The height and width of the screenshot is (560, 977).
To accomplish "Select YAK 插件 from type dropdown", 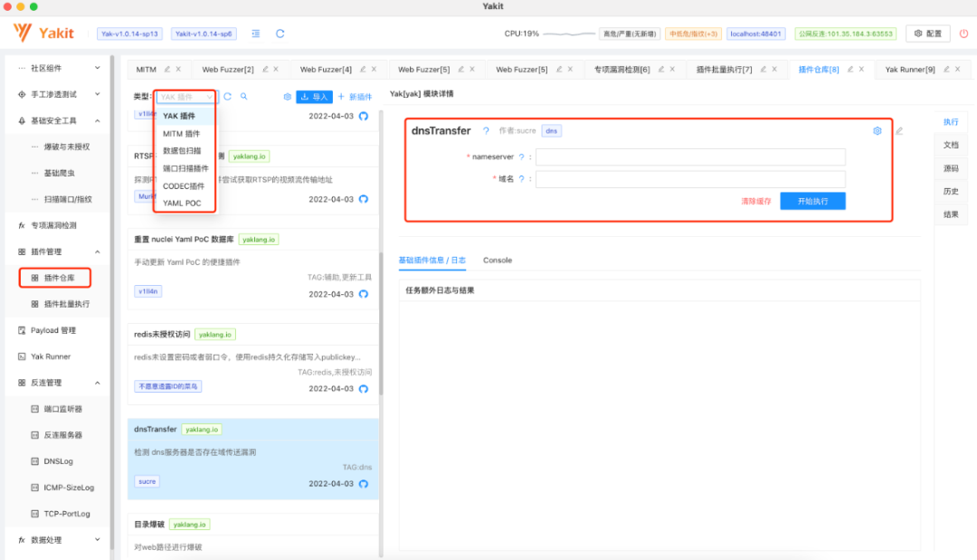I will [x=185, y=116].
